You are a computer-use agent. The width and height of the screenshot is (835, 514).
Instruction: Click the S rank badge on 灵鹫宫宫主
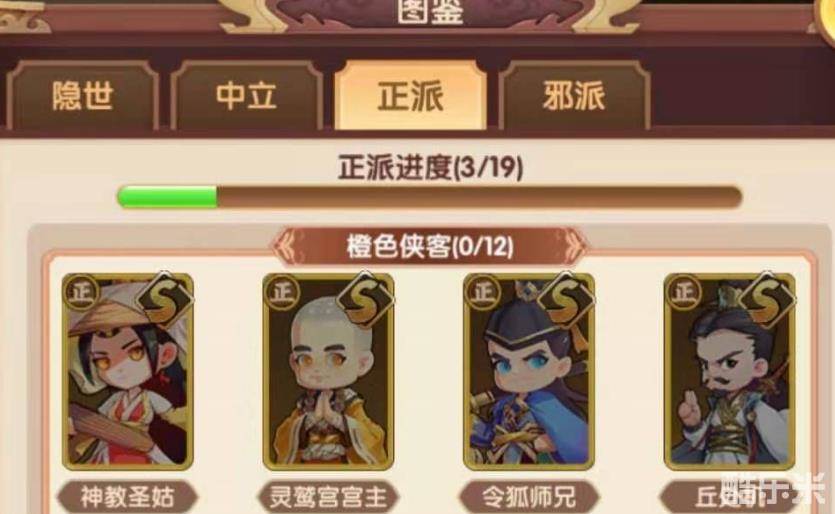[365, 299]
